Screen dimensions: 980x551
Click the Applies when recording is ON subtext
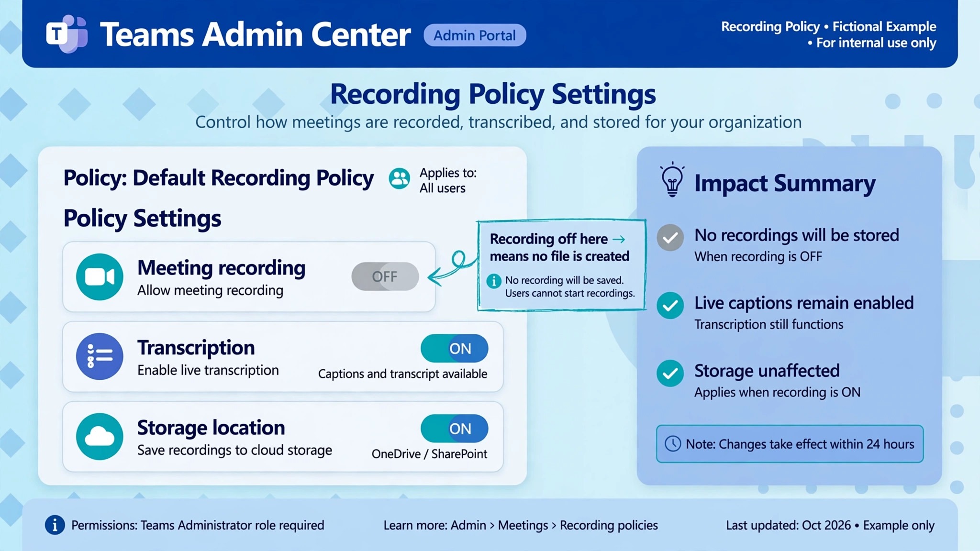777,393
